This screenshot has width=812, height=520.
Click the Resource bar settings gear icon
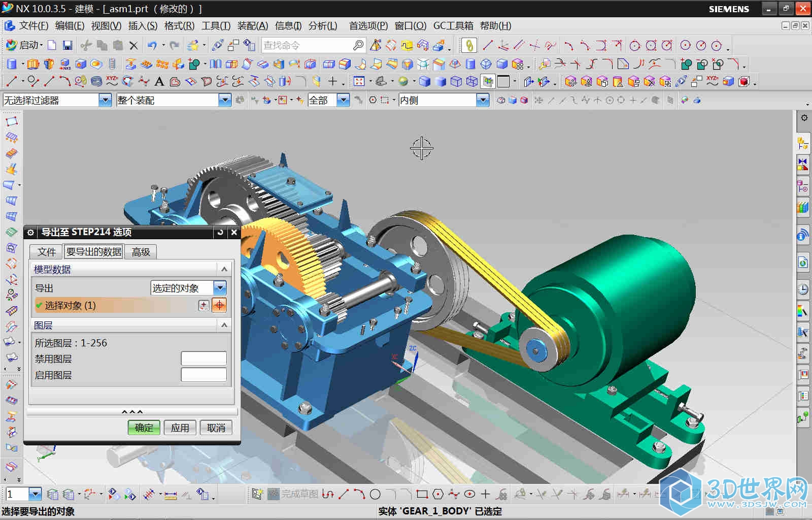pos(804,118)
